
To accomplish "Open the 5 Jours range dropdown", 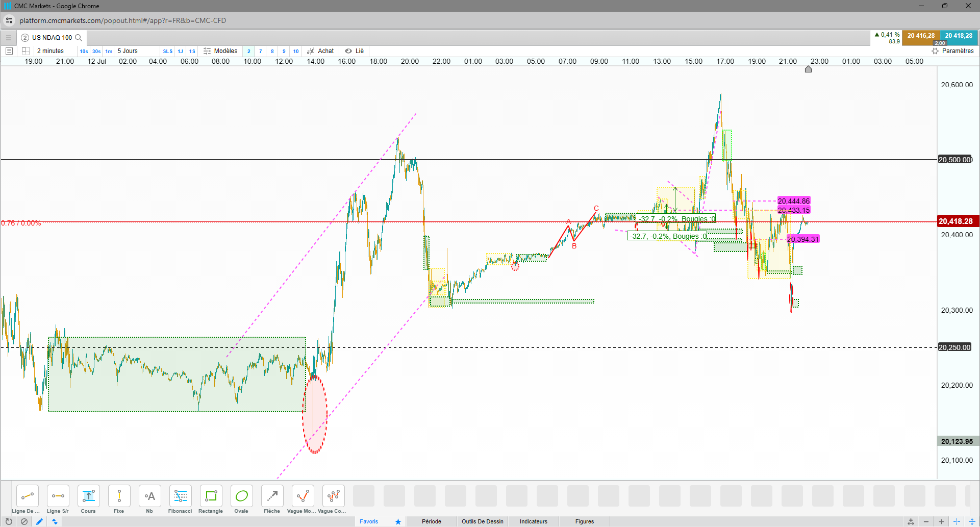I will pos(128,51).
